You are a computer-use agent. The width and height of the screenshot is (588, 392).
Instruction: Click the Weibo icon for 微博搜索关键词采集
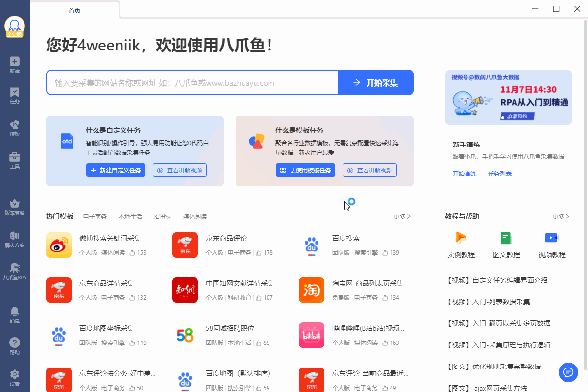pyautogui.click(x=59, y=245)
